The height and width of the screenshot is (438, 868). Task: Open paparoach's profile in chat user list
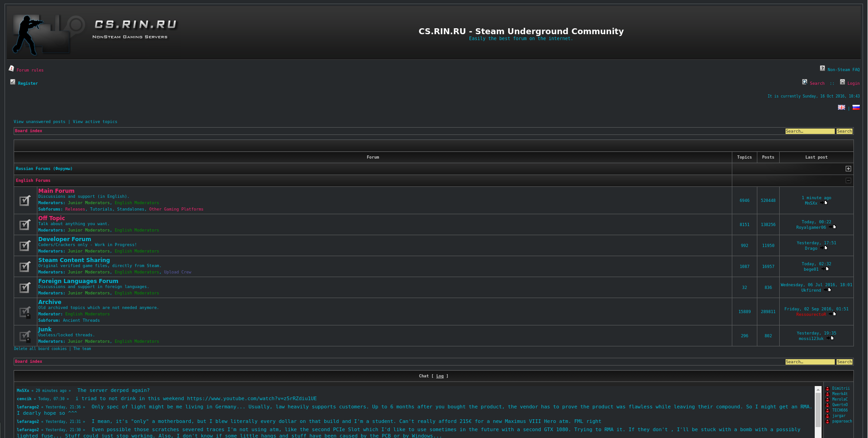click(x=842, y=421)
